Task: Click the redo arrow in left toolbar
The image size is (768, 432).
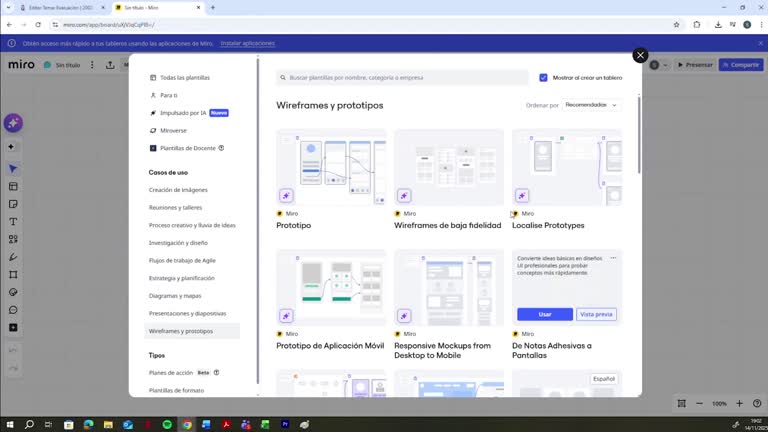Action: 13,368
